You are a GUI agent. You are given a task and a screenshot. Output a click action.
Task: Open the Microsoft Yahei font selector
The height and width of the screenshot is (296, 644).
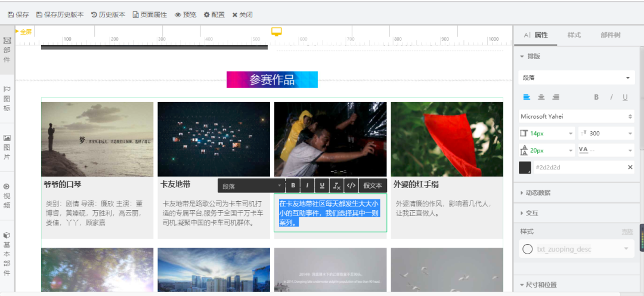click(x=576, y=116)
